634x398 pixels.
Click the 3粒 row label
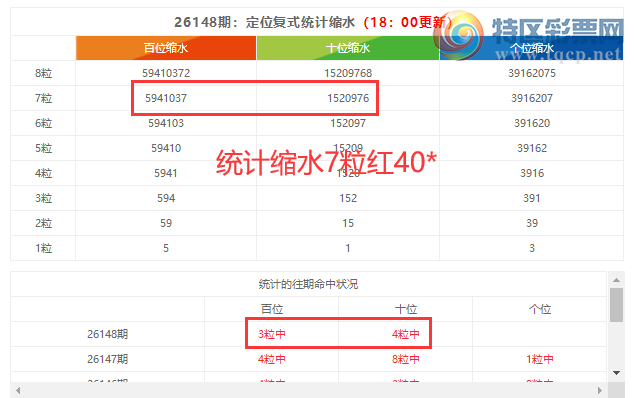pos(43,199)
